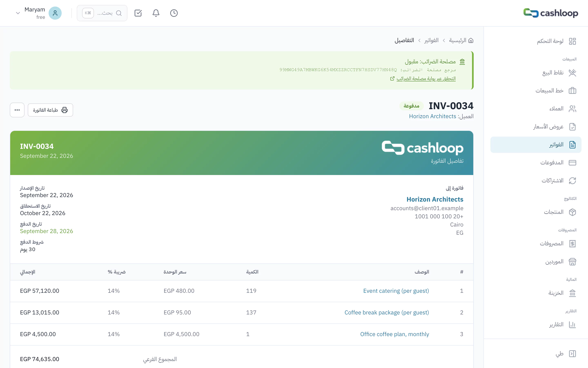Click the September 28, 2026 payment date
Viewport: 588px width, 368px height.
tap(46, 231)
